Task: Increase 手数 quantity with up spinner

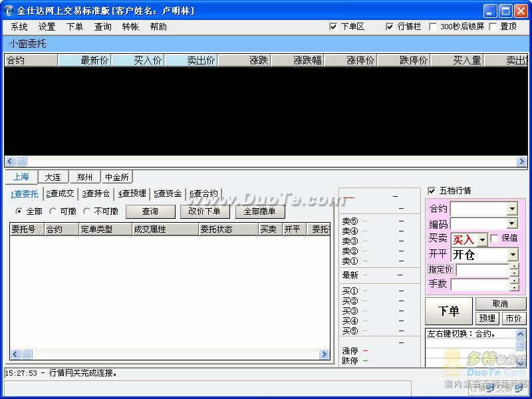Action: coord(513,281)
